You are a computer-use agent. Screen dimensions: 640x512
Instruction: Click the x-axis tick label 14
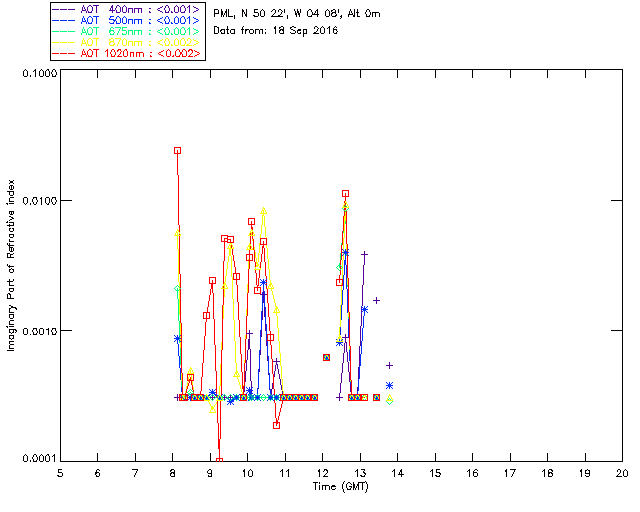pos(398,473)
